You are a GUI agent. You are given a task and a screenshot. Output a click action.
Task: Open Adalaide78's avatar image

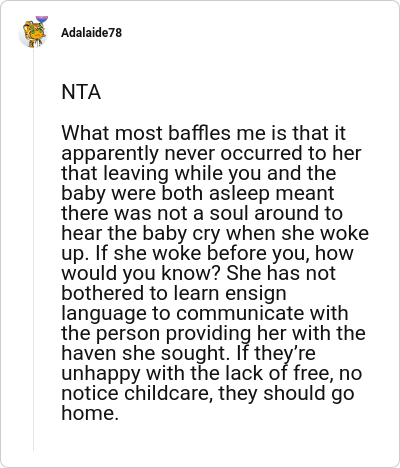pos(33,33)
